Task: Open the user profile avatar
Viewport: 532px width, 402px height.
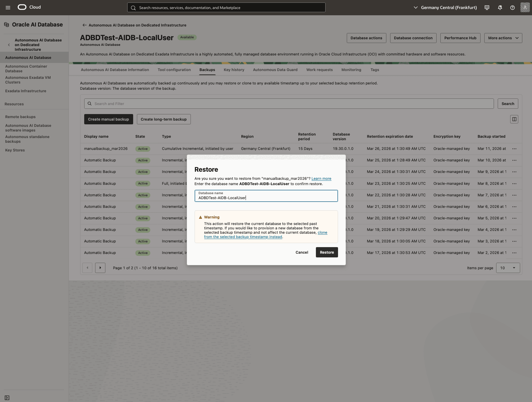Action: tap(525, 7)
